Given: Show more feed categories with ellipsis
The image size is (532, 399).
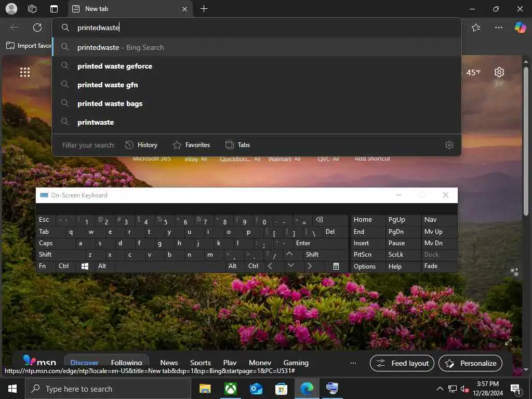Looking at the screenshot, I should pos(353,363).
